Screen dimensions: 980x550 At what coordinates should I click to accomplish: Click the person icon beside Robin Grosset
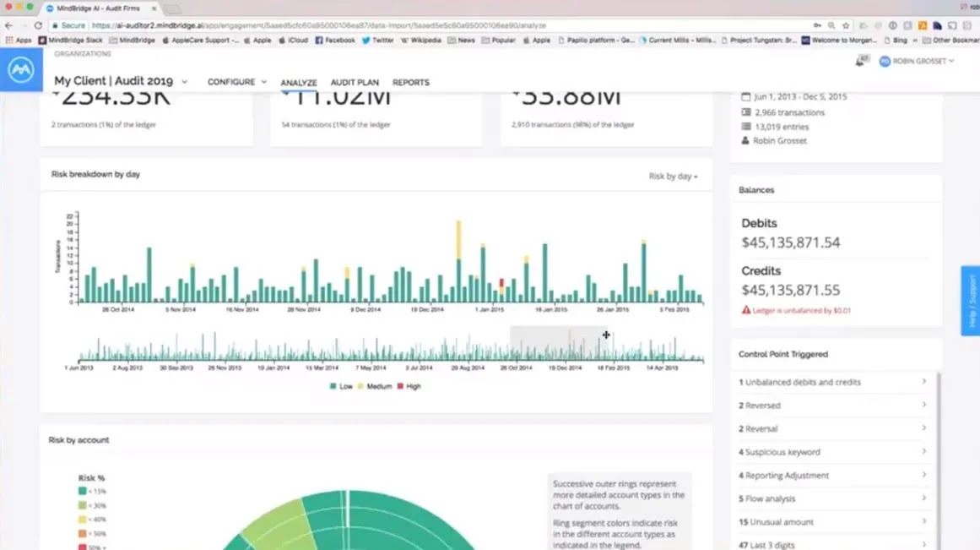coord(745,141)
